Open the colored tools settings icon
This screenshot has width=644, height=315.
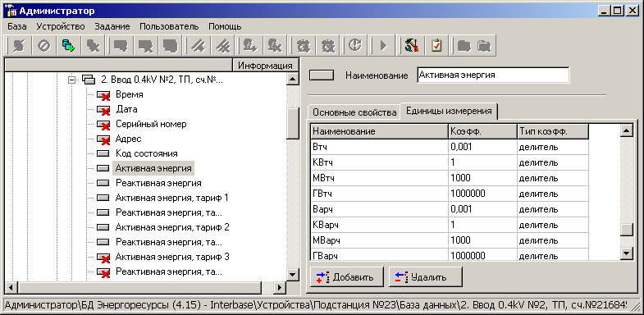click(x=412, y=46)
